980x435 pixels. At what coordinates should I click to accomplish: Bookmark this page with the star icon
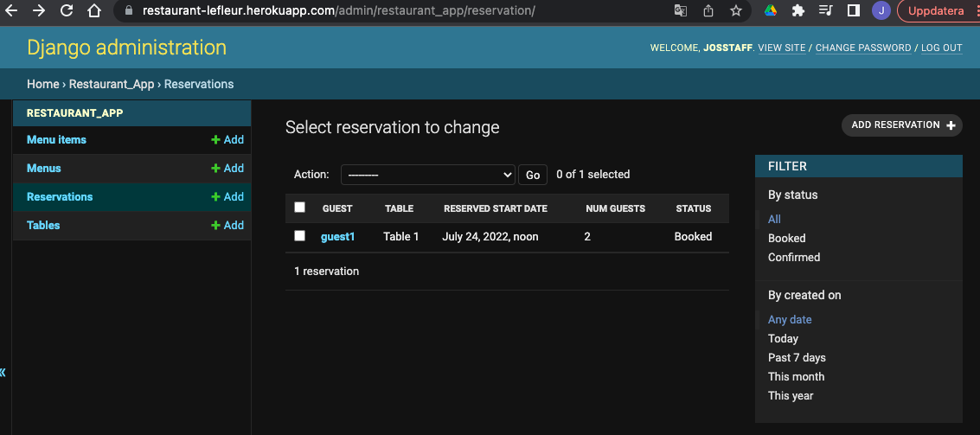click(x=736, y=10)
